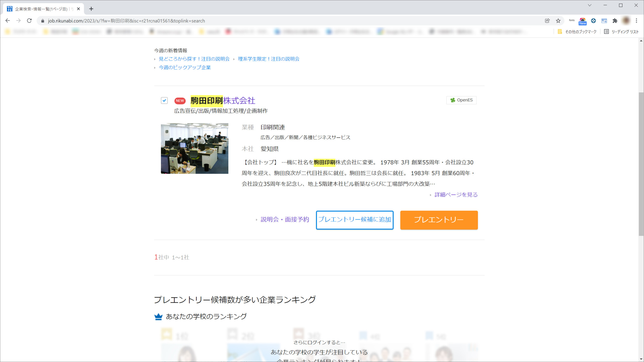Open the Chrome three-dot menu

[636, 21]
